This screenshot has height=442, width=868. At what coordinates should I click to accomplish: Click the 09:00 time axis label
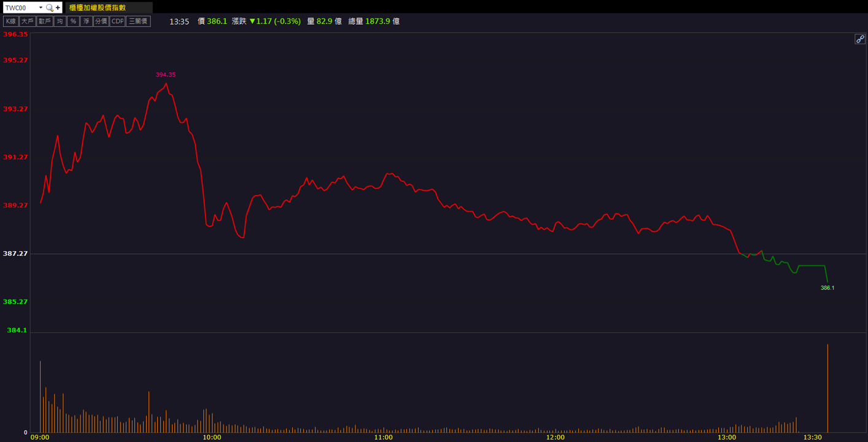click(x=40, y=437)
